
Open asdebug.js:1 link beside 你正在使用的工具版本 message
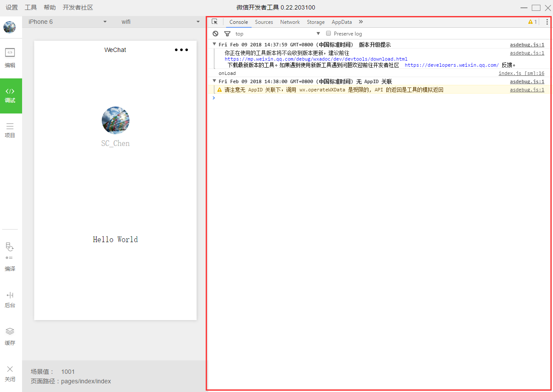pyautogui.click(x=527, y=53)
